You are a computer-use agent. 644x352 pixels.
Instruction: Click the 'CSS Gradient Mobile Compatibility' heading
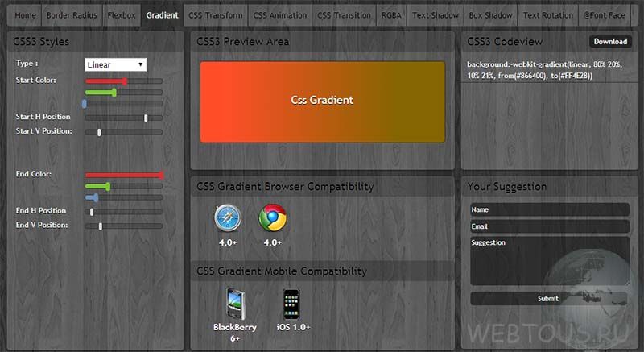281,271
